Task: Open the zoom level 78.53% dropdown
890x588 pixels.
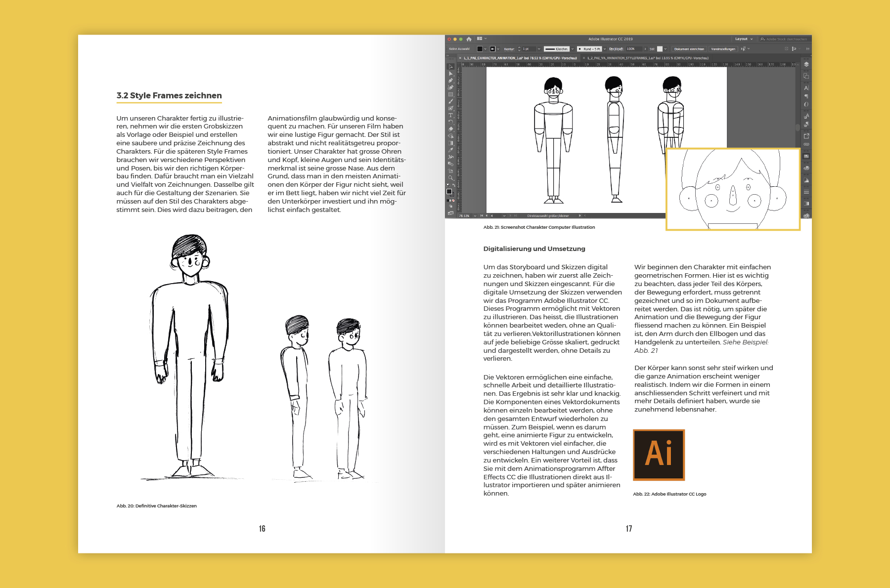Action: [475, 216]
